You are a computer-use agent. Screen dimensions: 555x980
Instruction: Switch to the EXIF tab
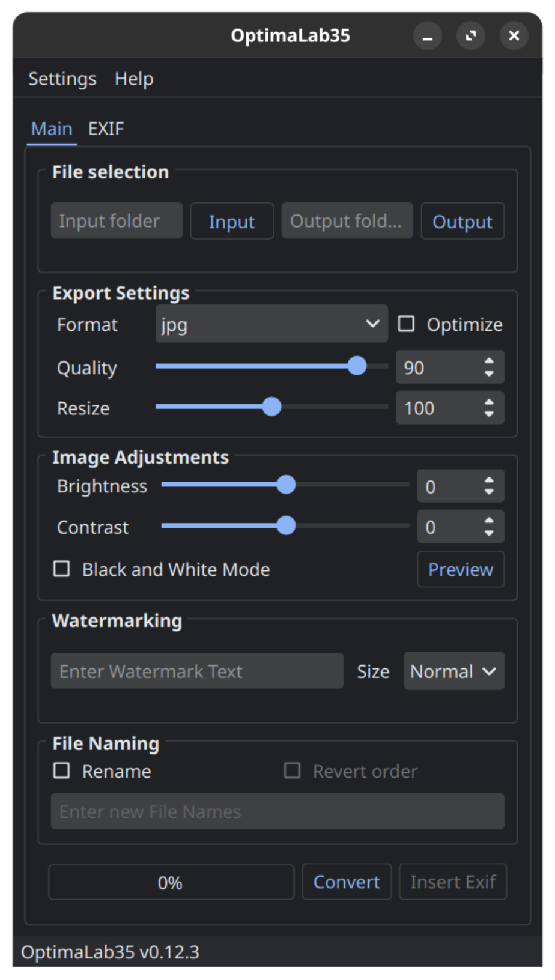tap(106, 129)
